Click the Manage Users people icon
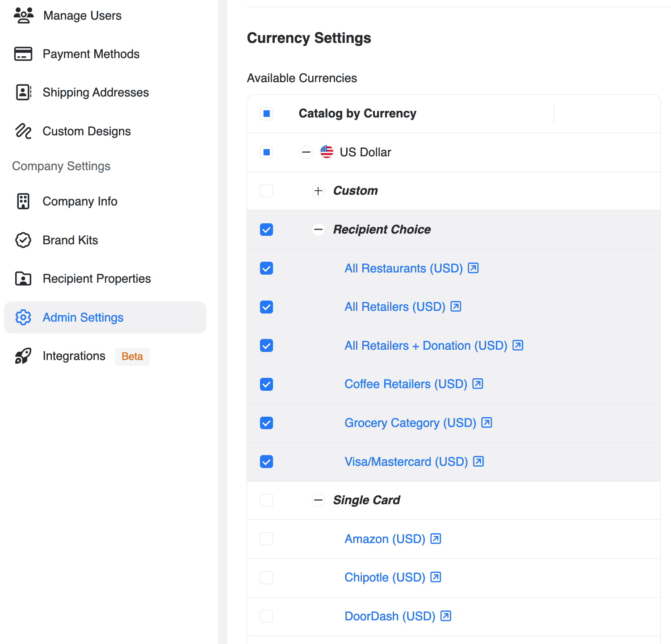The width and height of the screenshot is (671, 644). pyautogui.click(x=23, y=16)
